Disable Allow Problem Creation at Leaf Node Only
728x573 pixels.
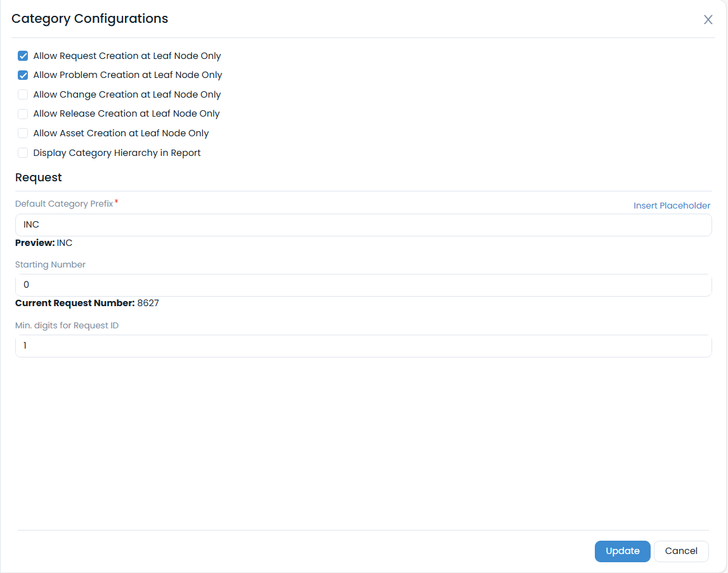pyautogui.click(x=23, y=75)
